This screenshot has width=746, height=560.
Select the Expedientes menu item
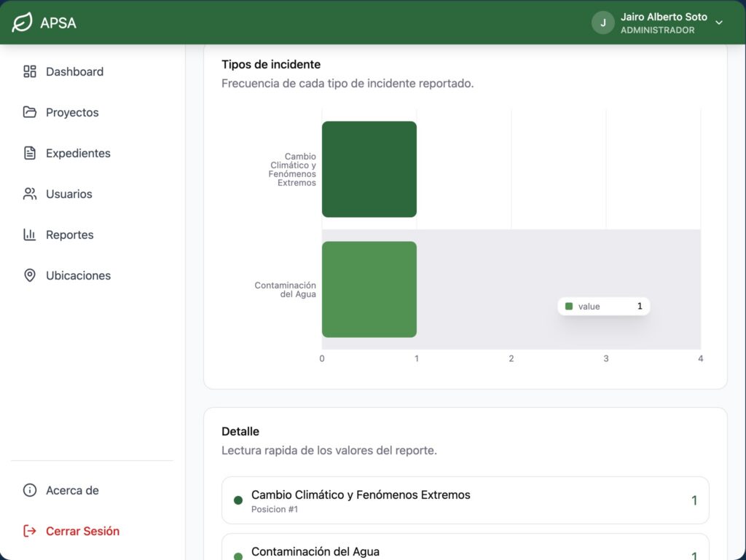[78, 153]
